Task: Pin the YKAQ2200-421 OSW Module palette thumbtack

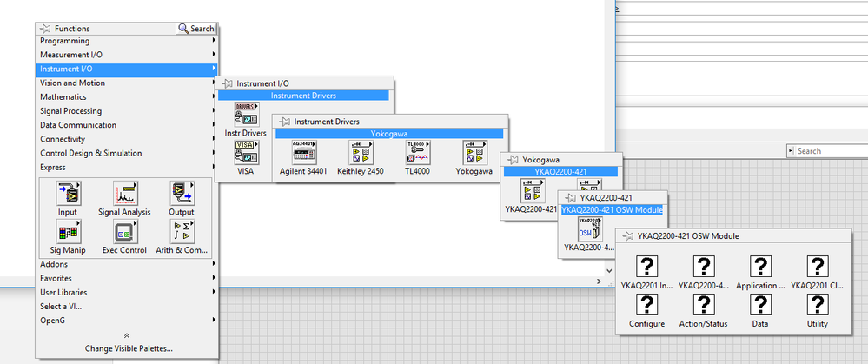Action: (x=627, y=236)
